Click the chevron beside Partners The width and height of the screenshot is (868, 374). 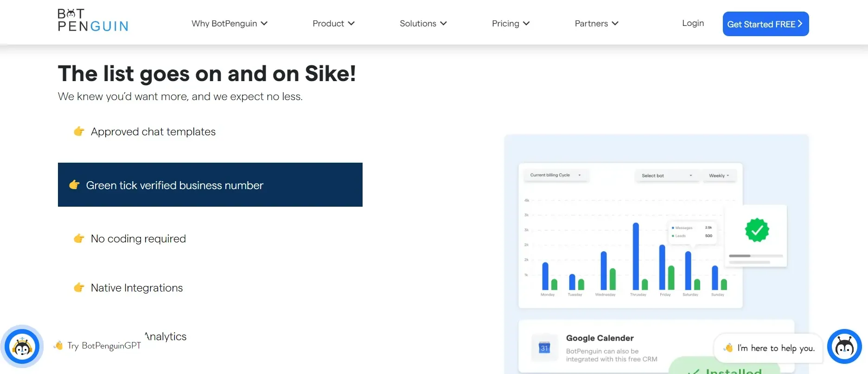point(615,24)
